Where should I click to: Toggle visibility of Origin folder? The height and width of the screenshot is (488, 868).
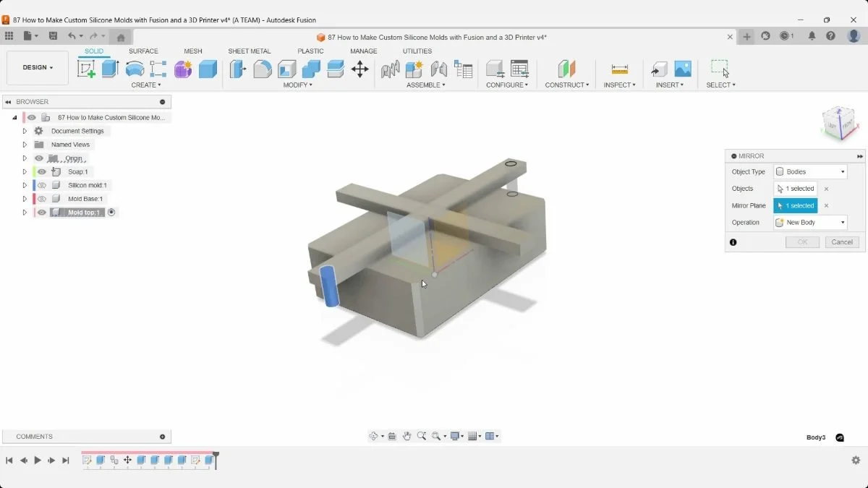pos(39,158)
